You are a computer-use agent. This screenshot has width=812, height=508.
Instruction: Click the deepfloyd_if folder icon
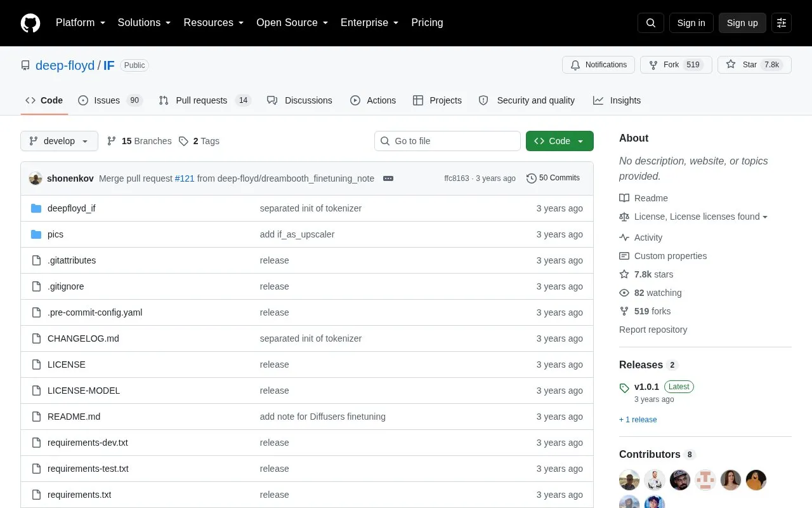coord(36,208)
